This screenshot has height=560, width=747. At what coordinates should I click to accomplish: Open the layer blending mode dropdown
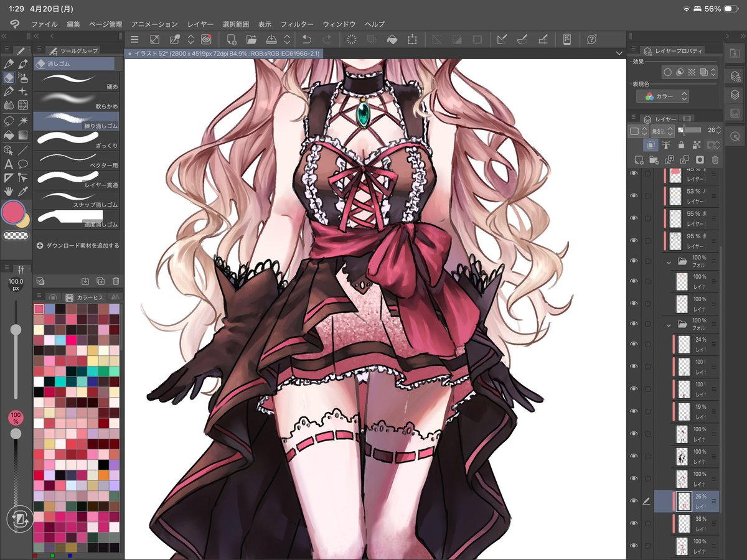[x=663, y=131]
